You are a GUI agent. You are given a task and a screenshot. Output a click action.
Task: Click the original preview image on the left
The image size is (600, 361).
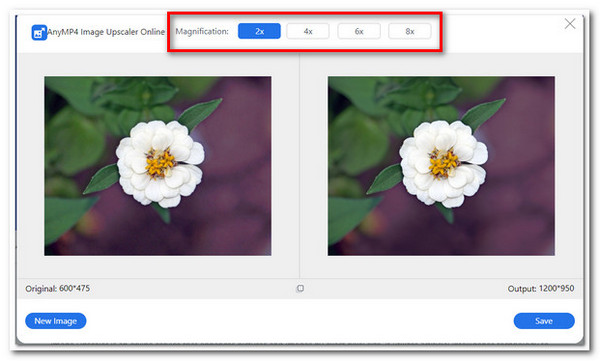(x=158, y=166)
